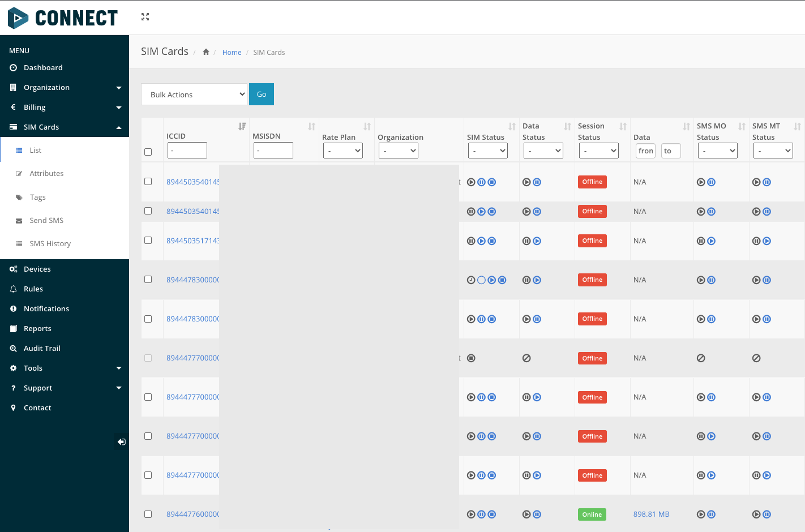Go to Devices in the sidebar
The height and width of the screenshot is (532, 805).
tap(65, 269)
